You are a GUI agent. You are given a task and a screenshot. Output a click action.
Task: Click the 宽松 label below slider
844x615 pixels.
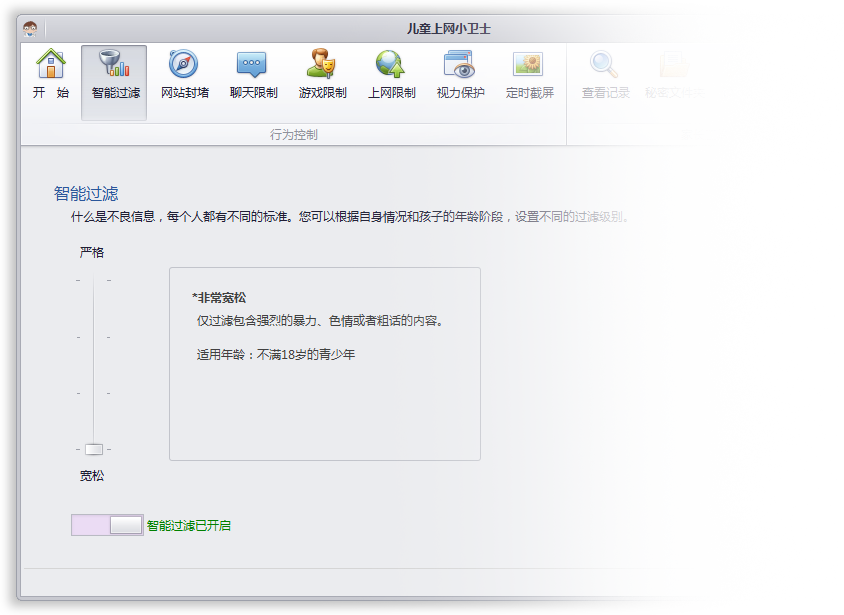[x=92, y=476]
